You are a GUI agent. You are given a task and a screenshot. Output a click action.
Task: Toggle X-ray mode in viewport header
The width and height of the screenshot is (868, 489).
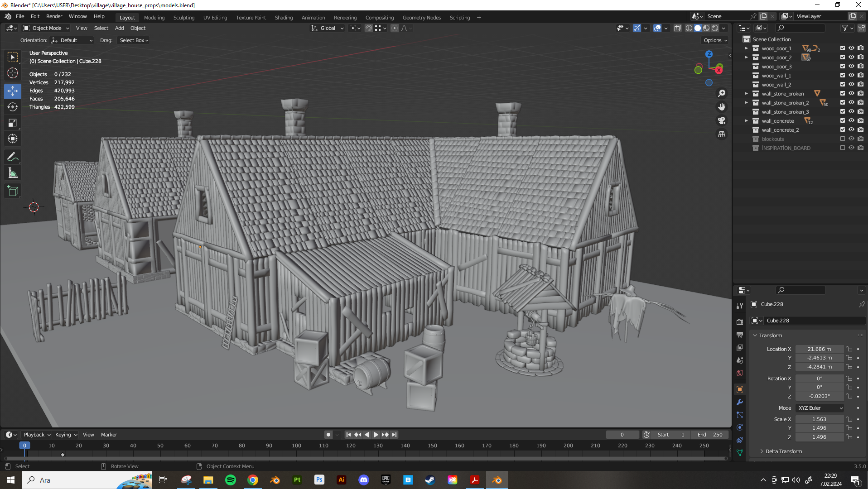point(678,28)
